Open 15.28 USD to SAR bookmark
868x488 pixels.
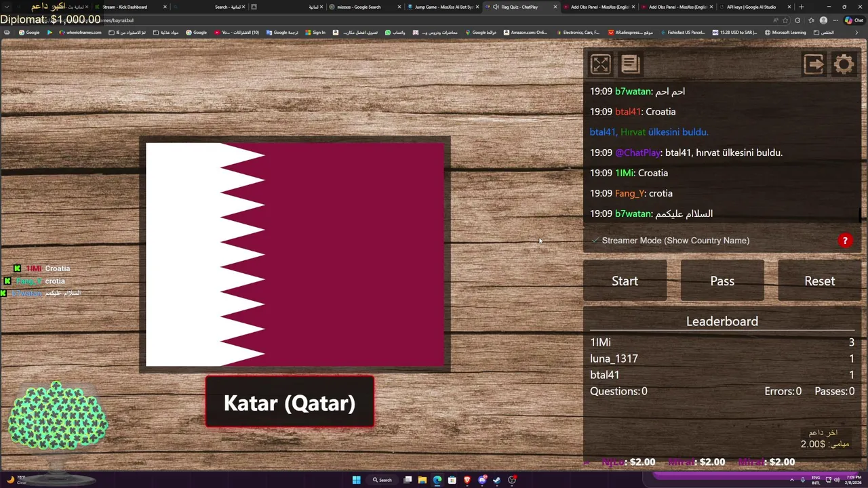[x=735, y=32]
